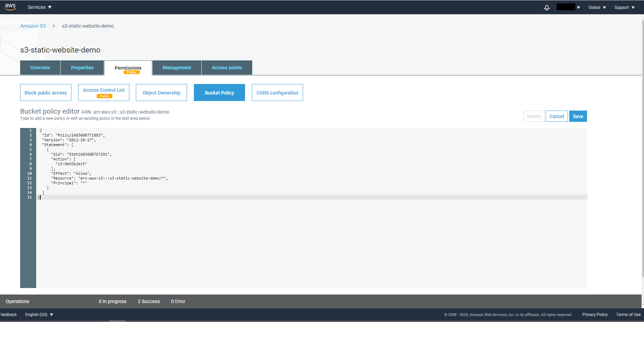Click line number 15 in the gutter
This screenshot has height=344, width=644.
click(x=30, y=197)
